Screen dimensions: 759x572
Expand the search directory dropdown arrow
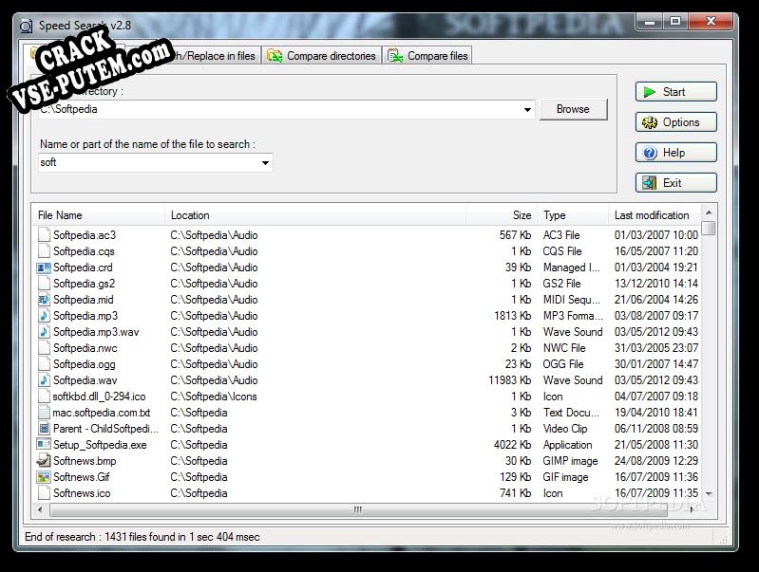pos(527,109)
